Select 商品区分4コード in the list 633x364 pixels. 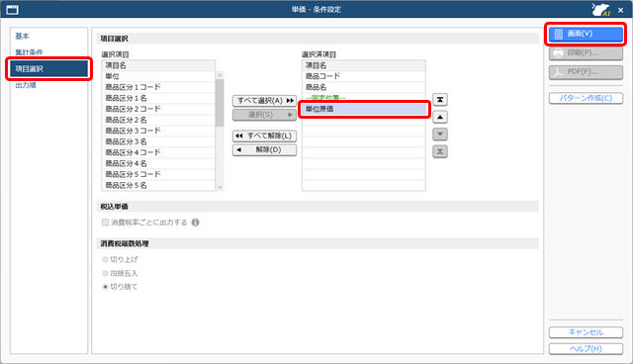[158, 152]
